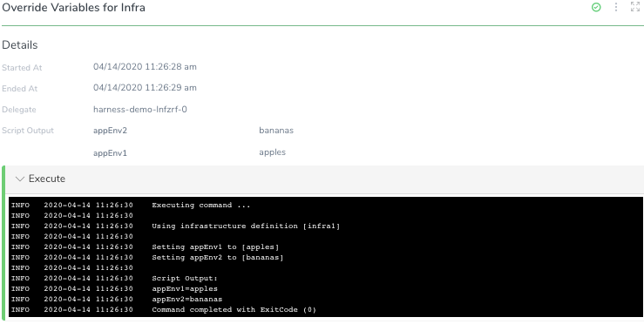Click the 'Command completed with ExitCode (0)' line
Image resolution: width=644 pixels, height=324 pixels.
coord(164,309)
